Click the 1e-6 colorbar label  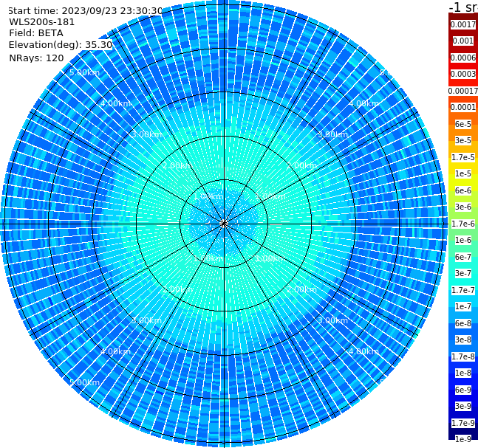[463, 240]
